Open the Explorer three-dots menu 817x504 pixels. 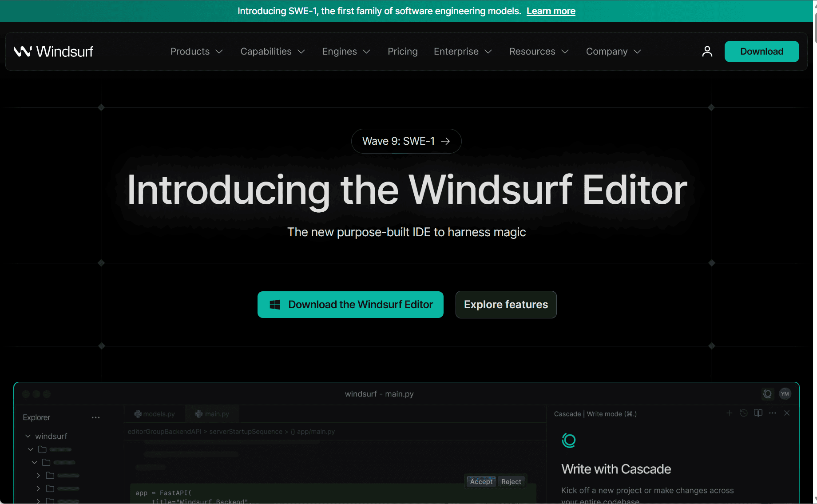(95, 417)
